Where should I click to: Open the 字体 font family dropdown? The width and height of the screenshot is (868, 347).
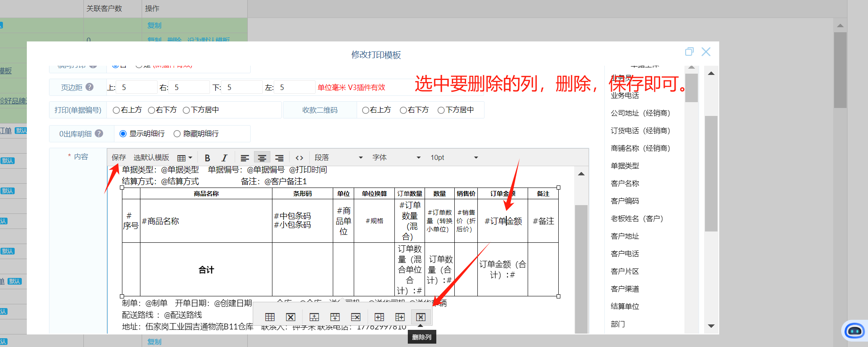pyautogui.click(x=396, y=158)
